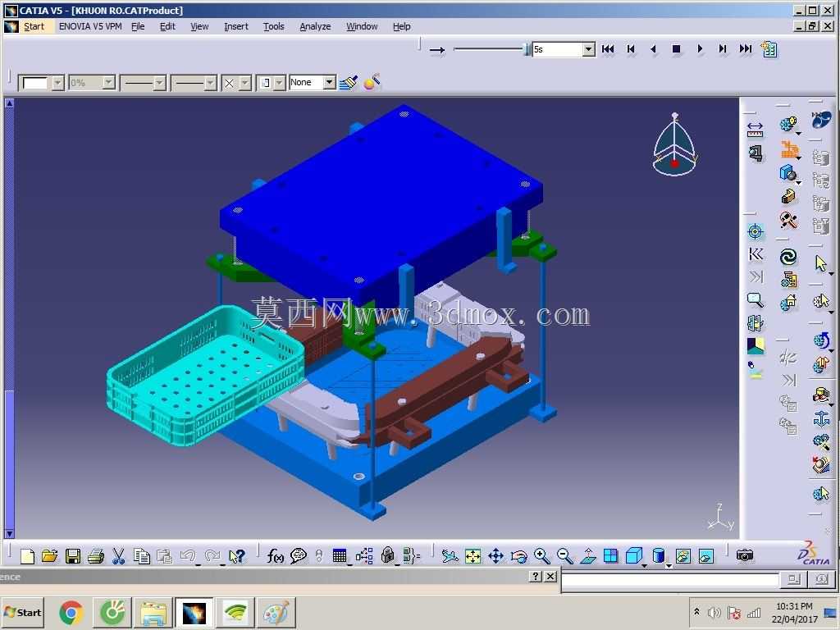Click the painter brush format icon
This screenshot has width=840, height=630.
[x=348, y=82]
